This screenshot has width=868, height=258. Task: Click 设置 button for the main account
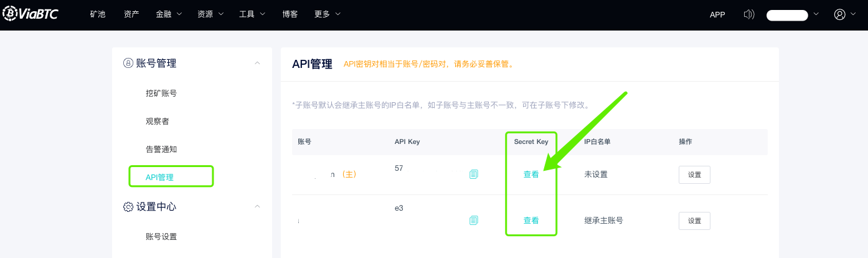[x=694, y=174]
